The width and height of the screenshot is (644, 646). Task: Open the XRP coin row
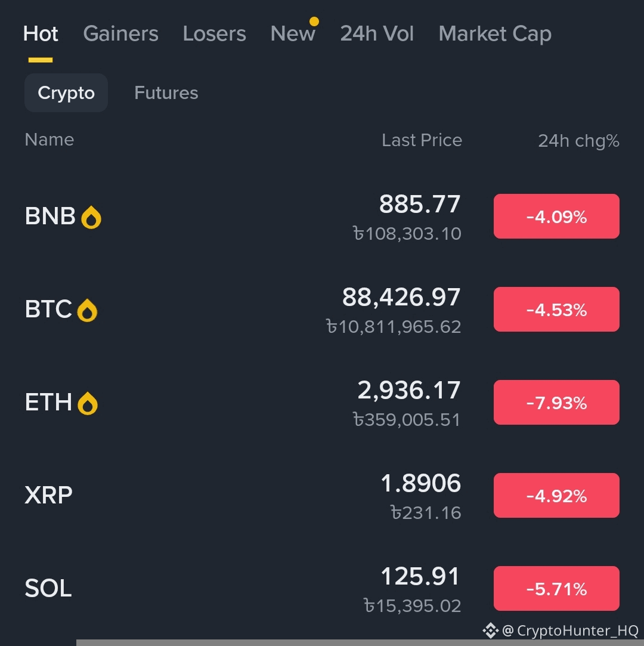coord(239,496)
